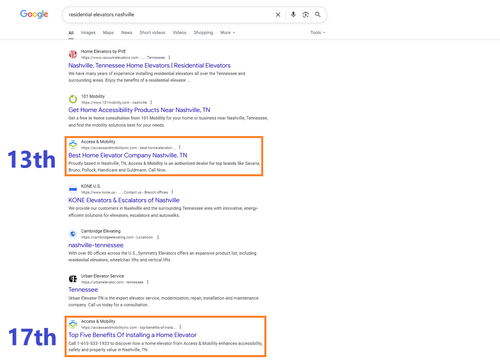
Task: Open the Tennessee result link
Action: point(83,290)
